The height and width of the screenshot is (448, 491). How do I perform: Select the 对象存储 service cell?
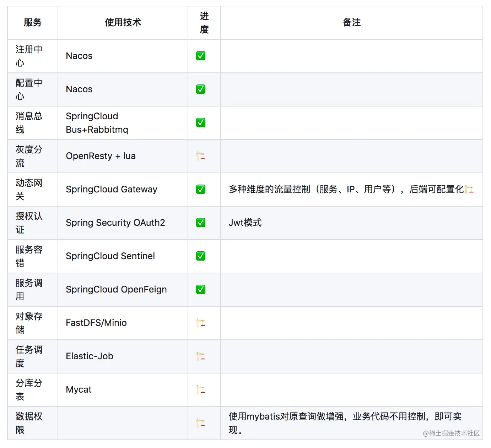coord(33,323)
